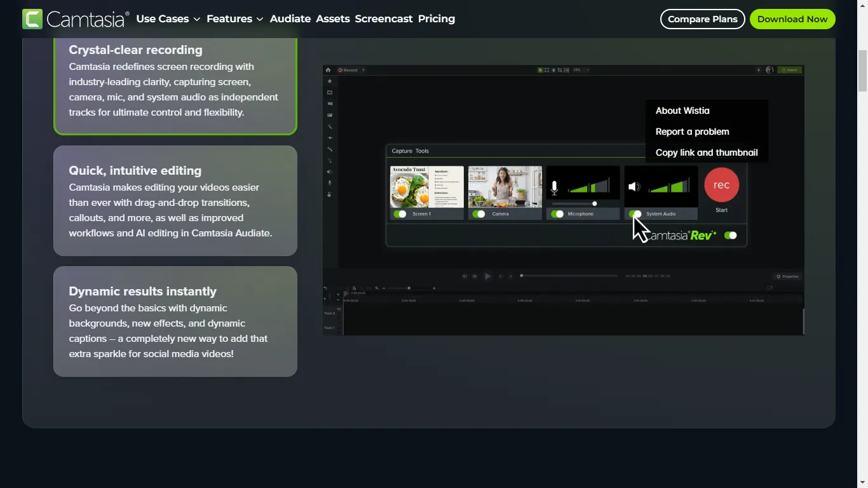Click the Capture Tools panel title

click(410, 151)
